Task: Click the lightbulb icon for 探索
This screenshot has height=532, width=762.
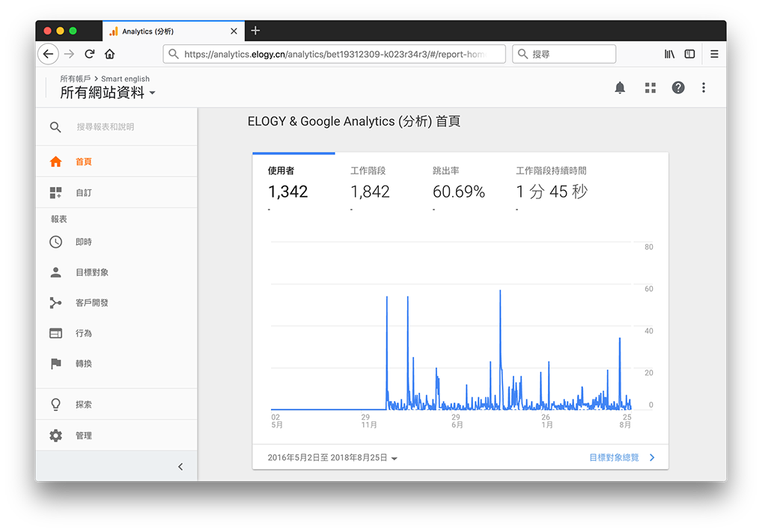Action: [x=56, y=404]
